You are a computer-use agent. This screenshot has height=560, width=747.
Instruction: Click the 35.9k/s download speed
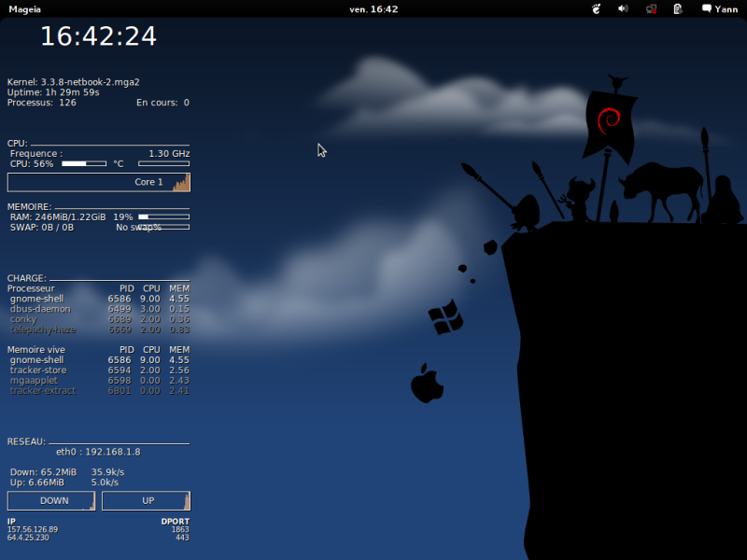pyautogui.click(x=107, y=472)
